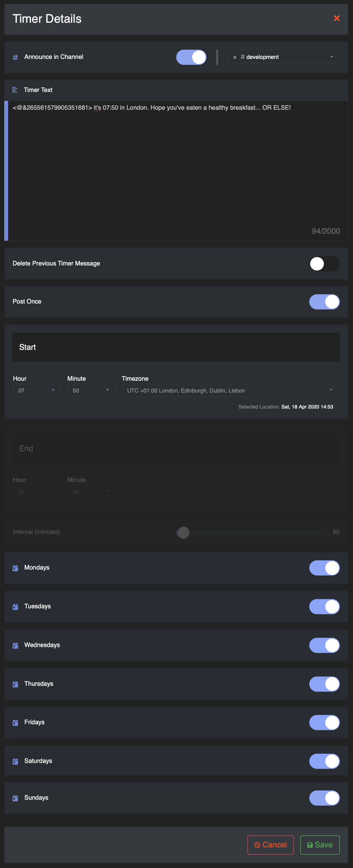Enable Delete Previous Timer Message
The height and width of the screenshot is (868, 353).
(324, 264)
